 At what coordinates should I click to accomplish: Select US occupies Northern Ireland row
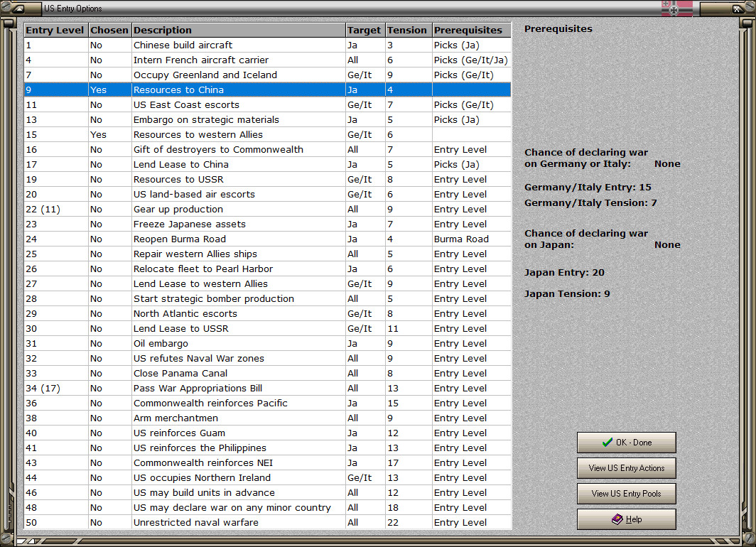268,479
